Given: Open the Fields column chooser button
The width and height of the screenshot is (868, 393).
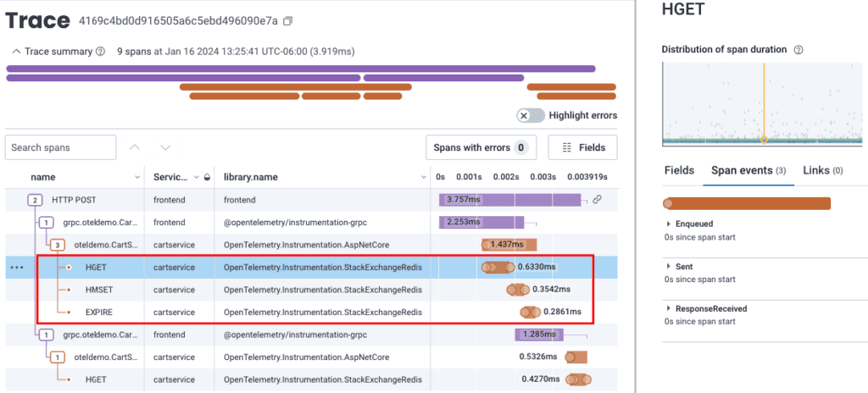Looking at the screenshot, I should pos(583,147).
